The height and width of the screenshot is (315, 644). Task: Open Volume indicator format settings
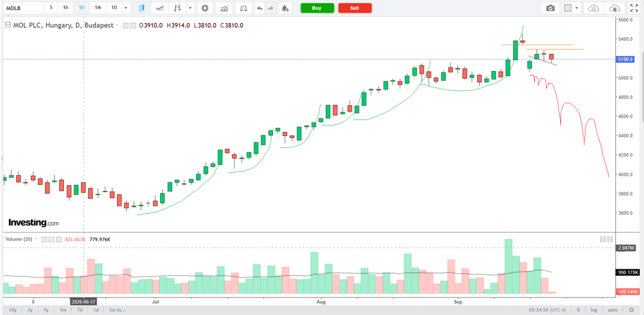coord(50,240)
